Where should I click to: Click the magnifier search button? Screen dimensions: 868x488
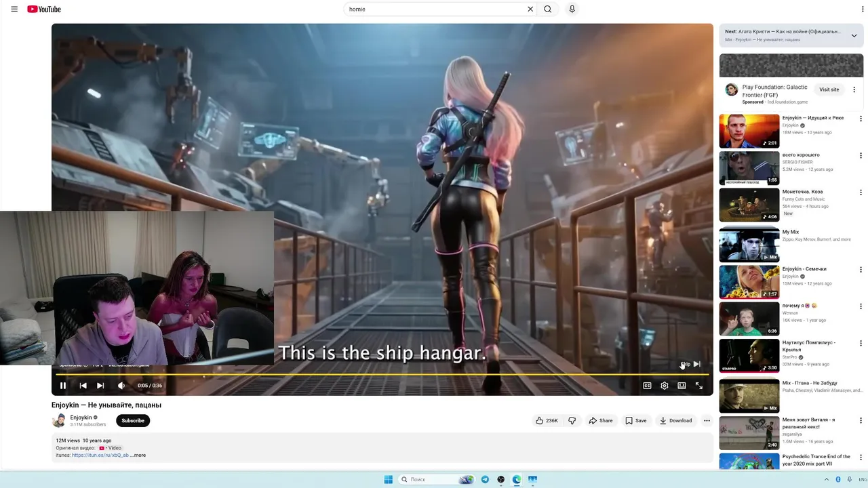[547, 9]
